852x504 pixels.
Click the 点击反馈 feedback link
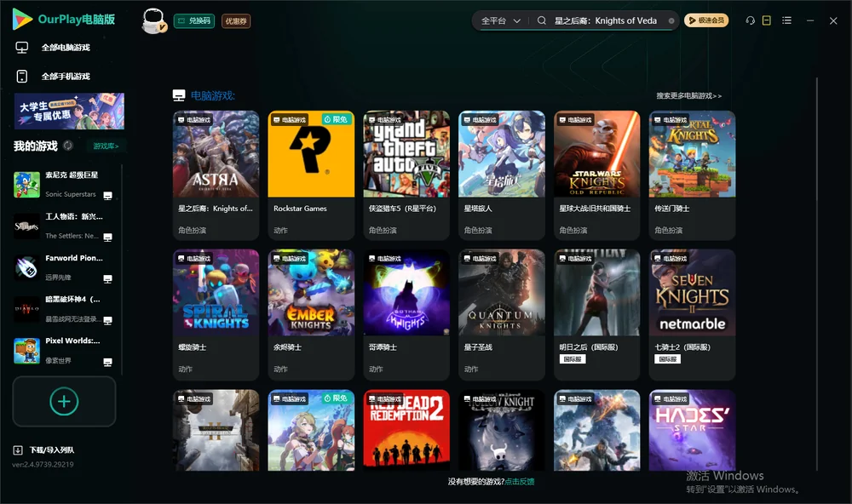point(520,482)
